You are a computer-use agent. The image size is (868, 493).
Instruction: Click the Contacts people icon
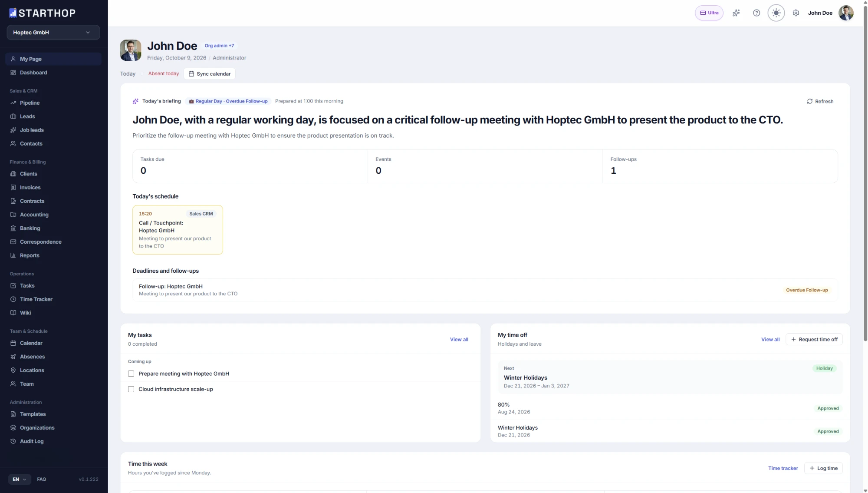tap(13, 144)
